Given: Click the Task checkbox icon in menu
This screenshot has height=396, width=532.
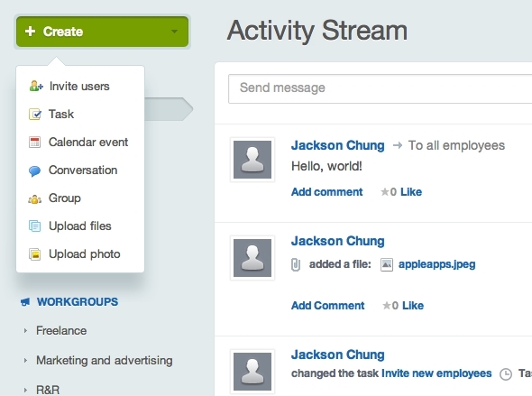Looking at the screenshot, I should pos(35,115).
